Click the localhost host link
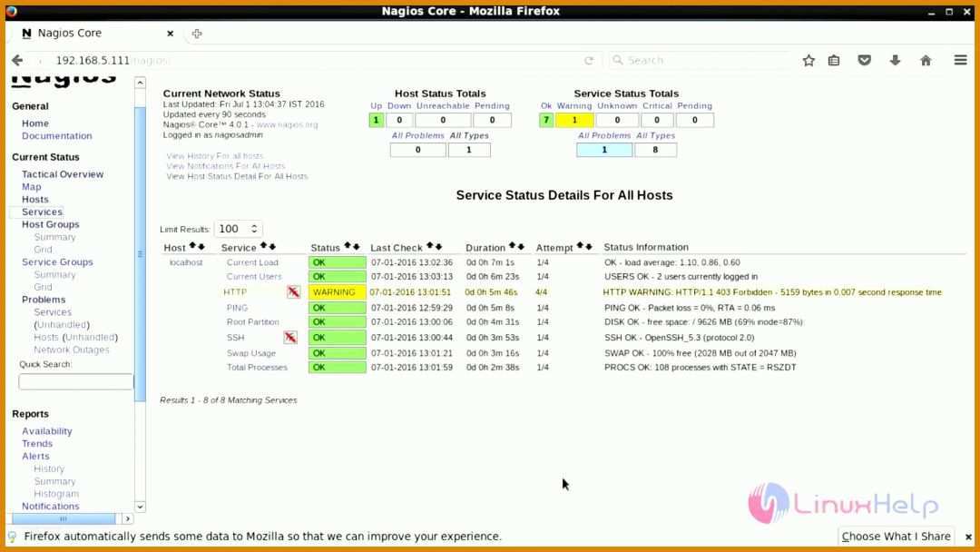The height and width of the screenshot is (552, 980). [x=186, y=262]
